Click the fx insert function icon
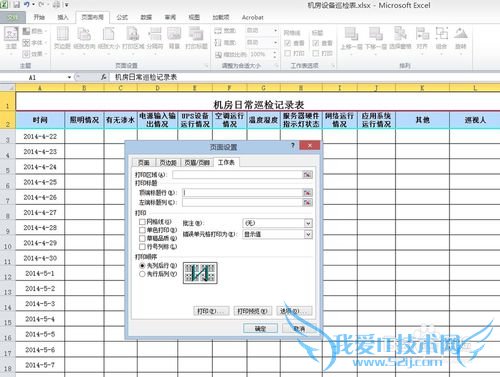Screen dimensions: 500x377 (103, 77)
